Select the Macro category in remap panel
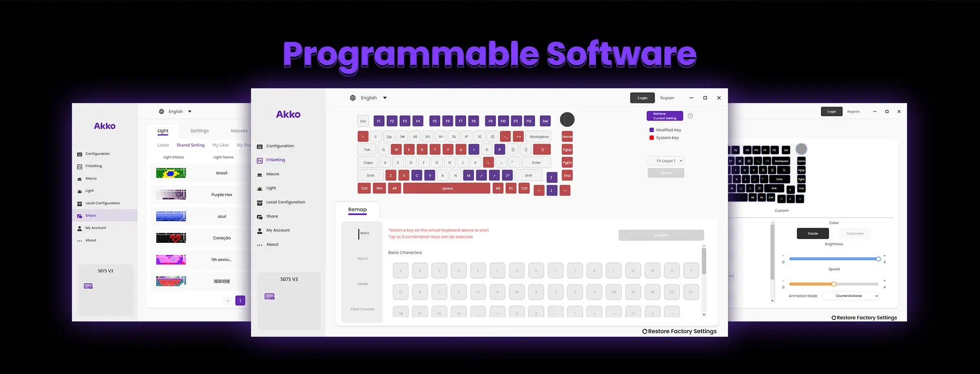Screen dimensions: 980x374 [x=362, y=259]
